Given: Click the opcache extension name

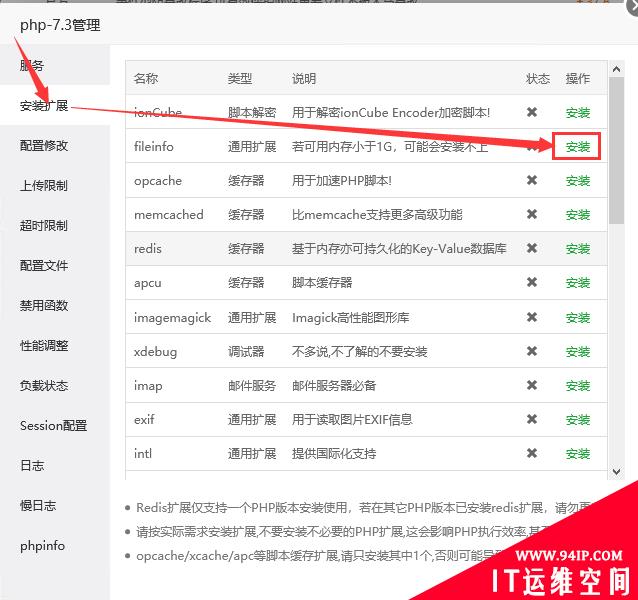Looking at the screenshot, I should pyautogui.click(x=158, y=181).
